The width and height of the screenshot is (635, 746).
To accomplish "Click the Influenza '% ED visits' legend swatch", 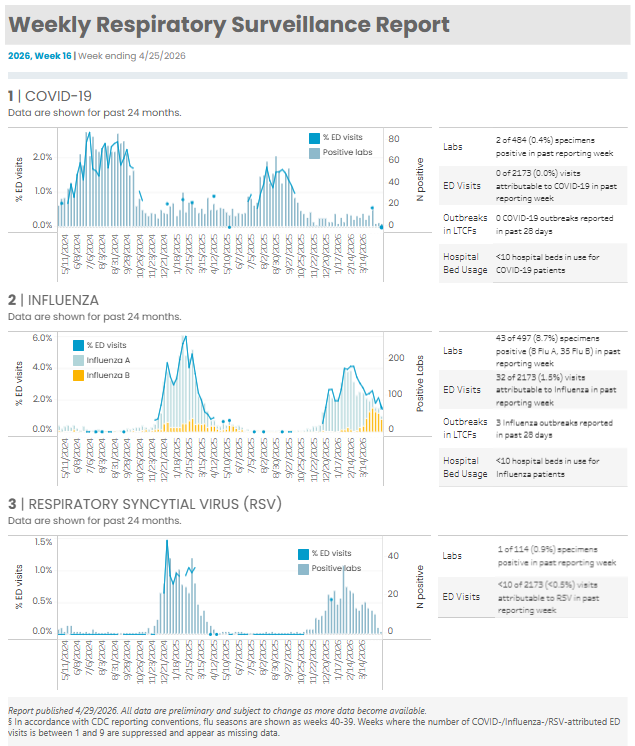I will pos(78,345).
